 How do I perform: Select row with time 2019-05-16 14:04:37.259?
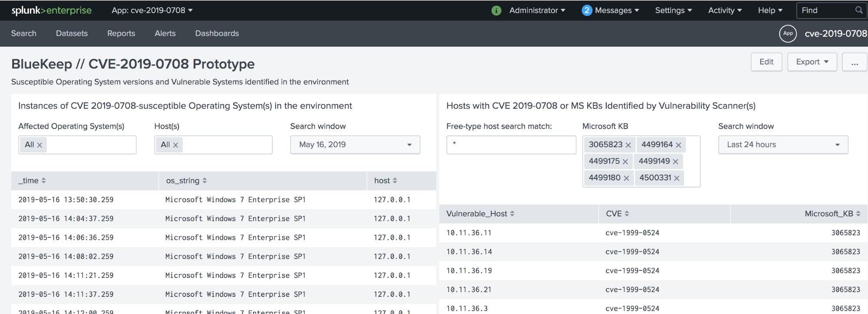(x=224, y=219)
